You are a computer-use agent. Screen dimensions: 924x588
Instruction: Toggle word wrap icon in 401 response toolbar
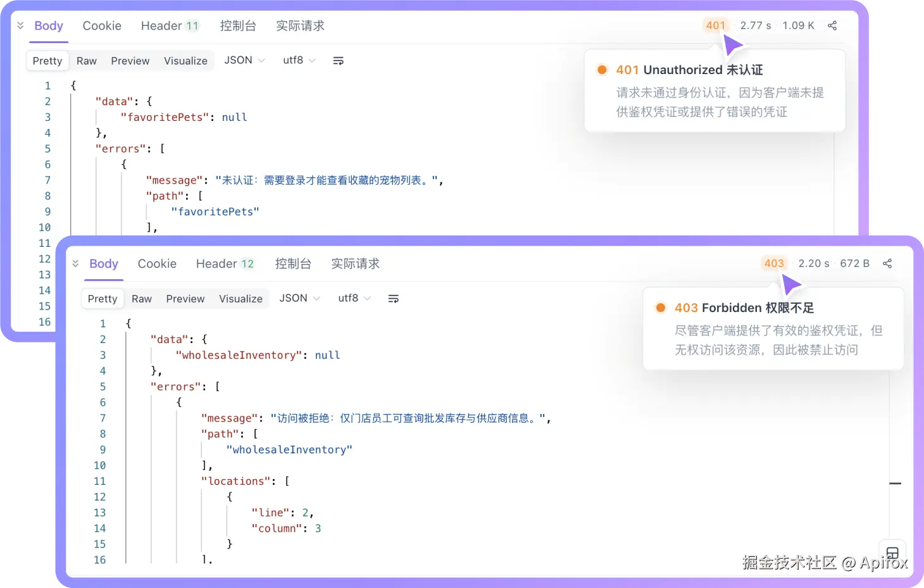pyautogui.click(x=339, y=61)
